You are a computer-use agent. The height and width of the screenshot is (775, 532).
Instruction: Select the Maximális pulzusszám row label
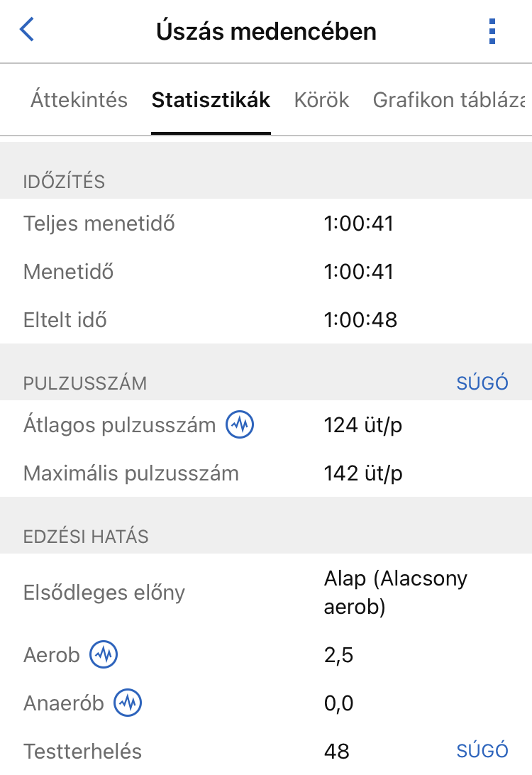click(x=131, y=473)
